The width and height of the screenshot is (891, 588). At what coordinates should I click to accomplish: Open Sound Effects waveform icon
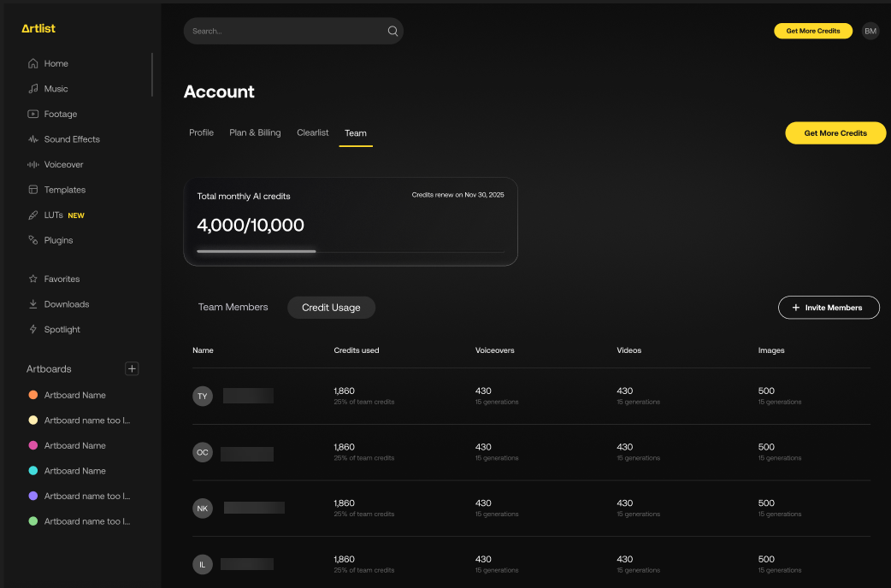33,139
